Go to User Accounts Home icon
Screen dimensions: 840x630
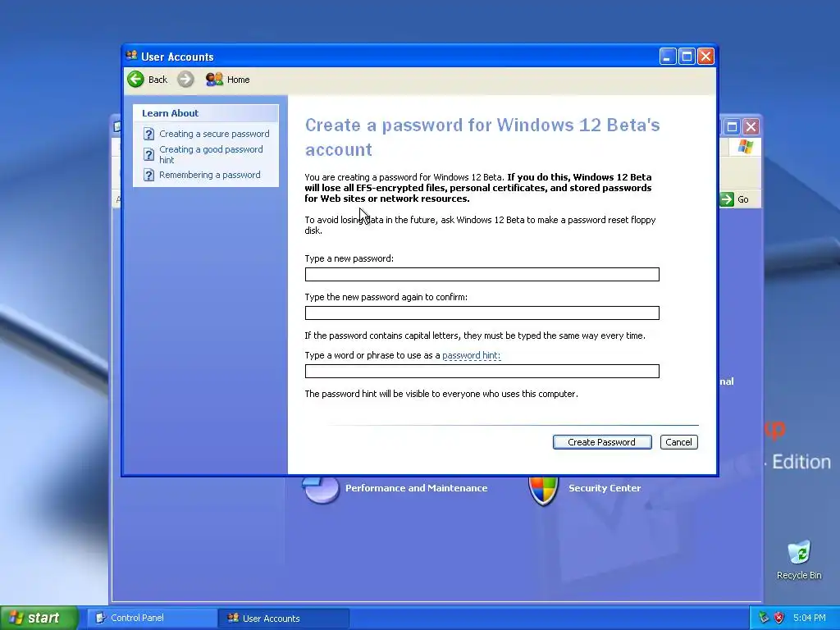click(x=214, y=80)
